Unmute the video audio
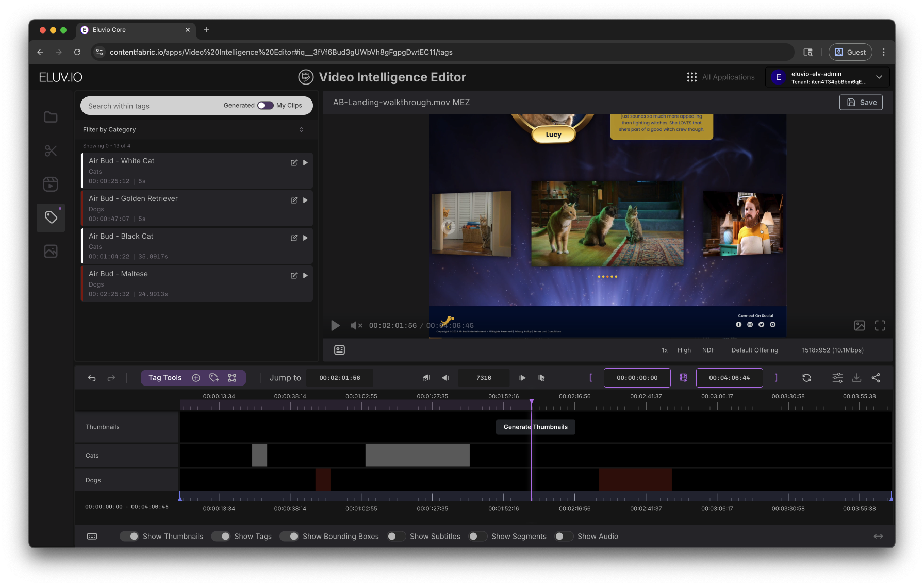Image resolution: width=924 pixels, height=586 pixels. click(356, 325)
